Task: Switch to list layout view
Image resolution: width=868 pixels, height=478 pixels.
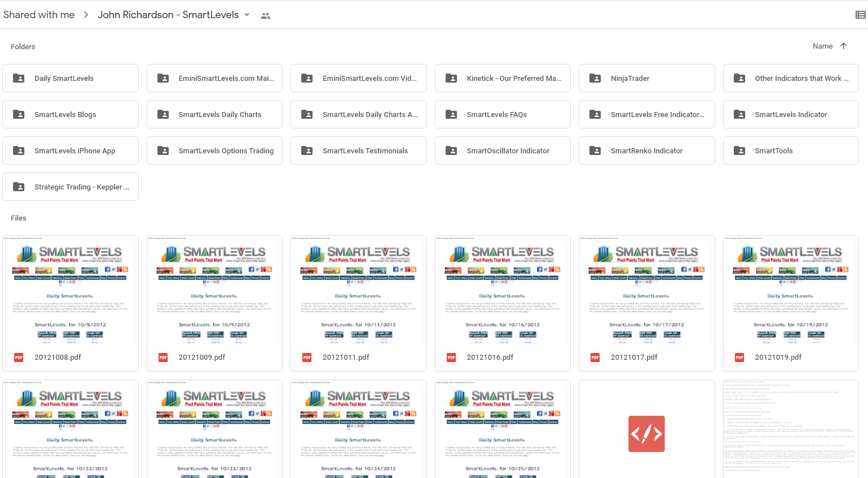Action: pos(860,15)
